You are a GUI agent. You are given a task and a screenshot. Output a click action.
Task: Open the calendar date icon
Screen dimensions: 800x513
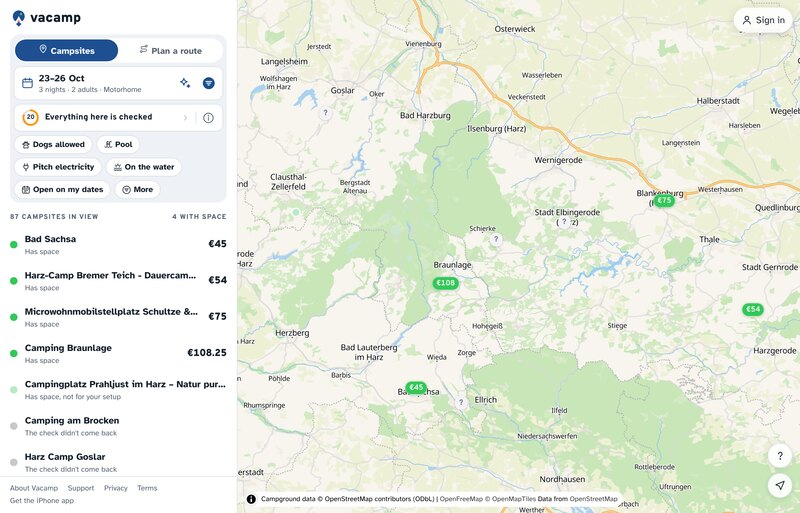[x=28, y=83]
